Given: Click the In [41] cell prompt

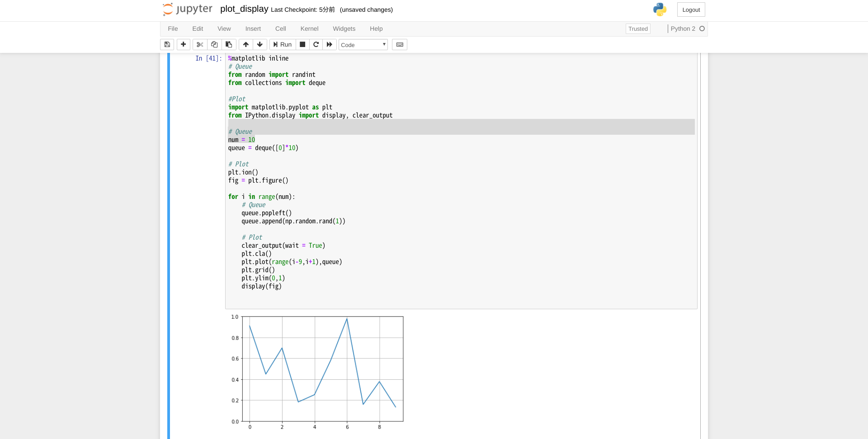Looking at the screenshot, I should (x=208, y=58).
